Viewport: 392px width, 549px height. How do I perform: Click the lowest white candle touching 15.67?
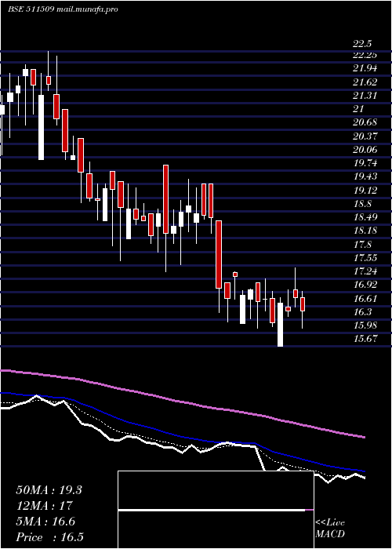281,325
